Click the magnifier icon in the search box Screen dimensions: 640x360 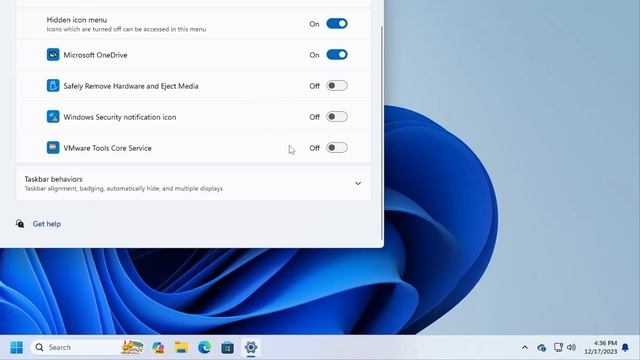(x=40, y=347)
